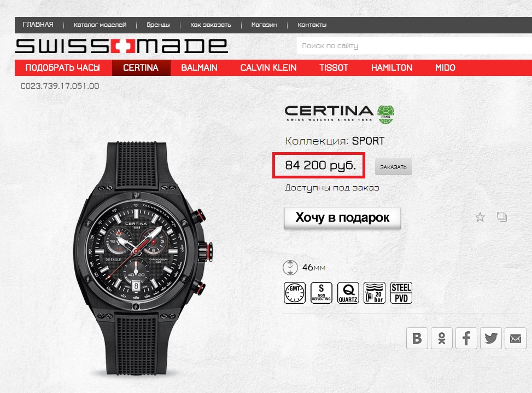Click the 20 bar water resistance icon
Viewport: 532px width, 393px height.
375,293
